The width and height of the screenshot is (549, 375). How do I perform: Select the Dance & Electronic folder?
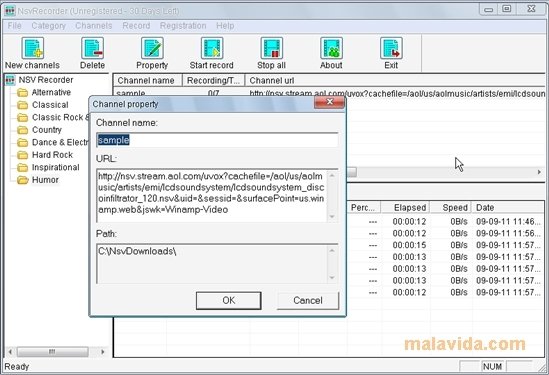coord(60,143)
